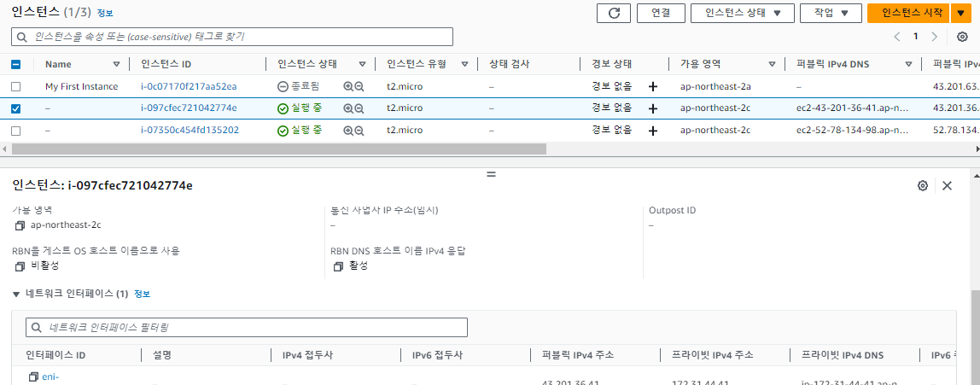Click the search magnifier in instance filter
This screenshot has height=385, width=980.
coord(22,37)
